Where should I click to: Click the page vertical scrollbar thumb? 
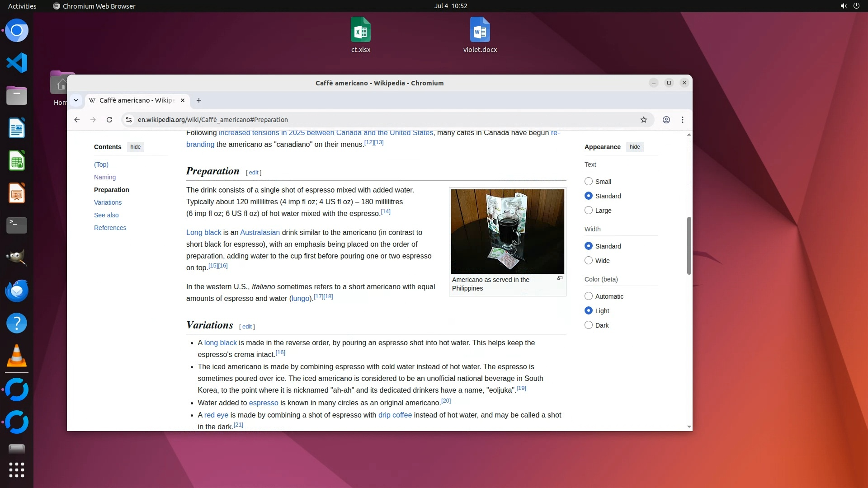click(x=689, y=245)
